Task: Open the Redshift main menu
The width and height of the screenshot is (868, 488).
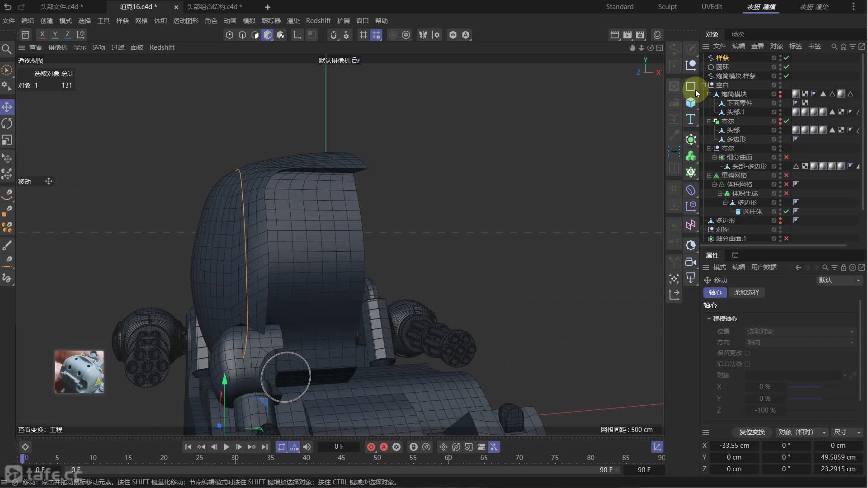Action: click(x=318, y=21)
